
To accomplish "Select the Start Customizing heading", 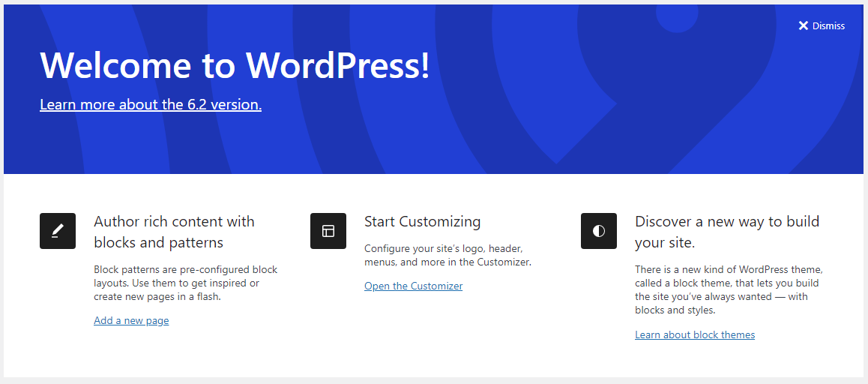I will 422,221.
